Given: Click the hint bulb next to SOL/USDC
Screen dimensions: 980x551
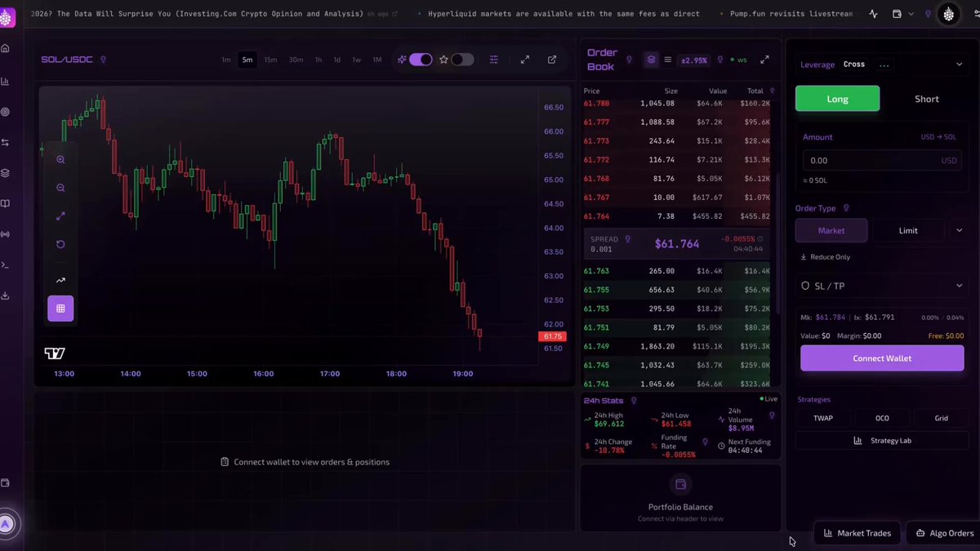Looking at the screenshot, I should coord(103,60).
